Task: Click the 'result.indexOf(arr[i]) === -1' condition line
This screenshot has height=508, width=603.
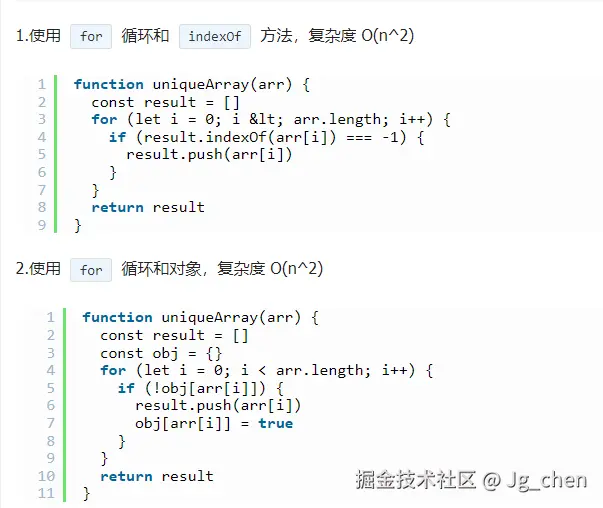Action: coord(267,137)
